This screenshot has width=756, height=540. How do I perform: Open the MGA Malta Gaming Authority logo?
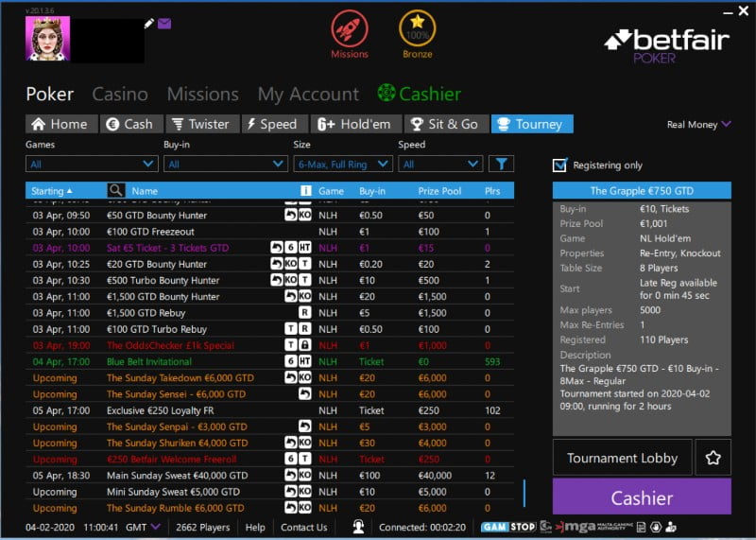[x=593, y=527]
